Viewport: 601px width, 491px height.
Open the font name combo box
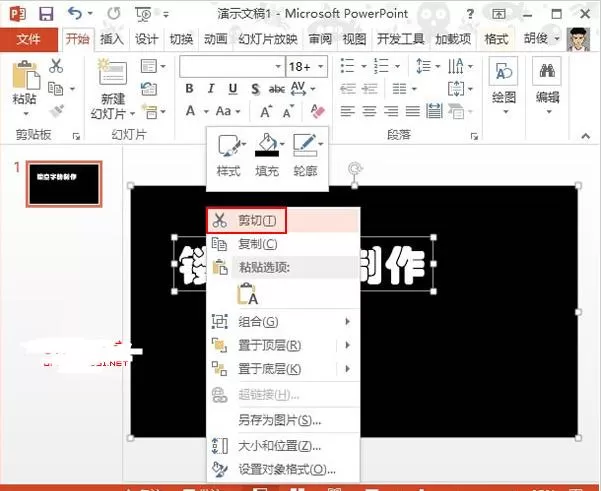pos(232,67)
